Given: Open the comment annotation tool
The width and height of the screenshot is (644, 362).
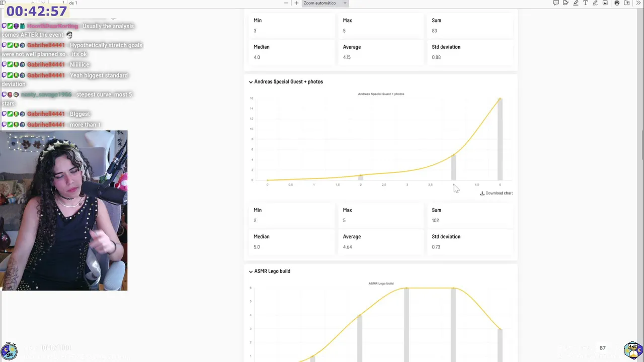Looking at the screenshot, I should 556,3.
